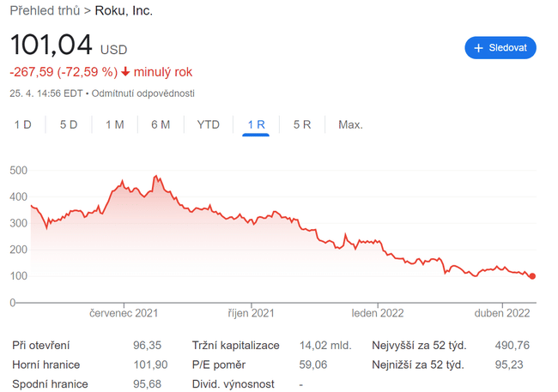Show the 6 M chart range
The width and height of the screenshot is (558, 392).
click(161, 124)
